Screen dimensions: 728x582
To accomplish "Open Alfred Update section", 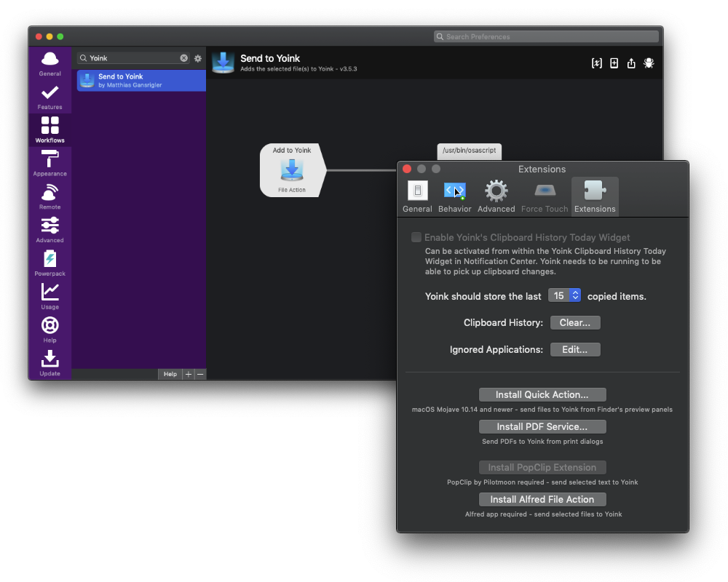I will coord(50,364).
